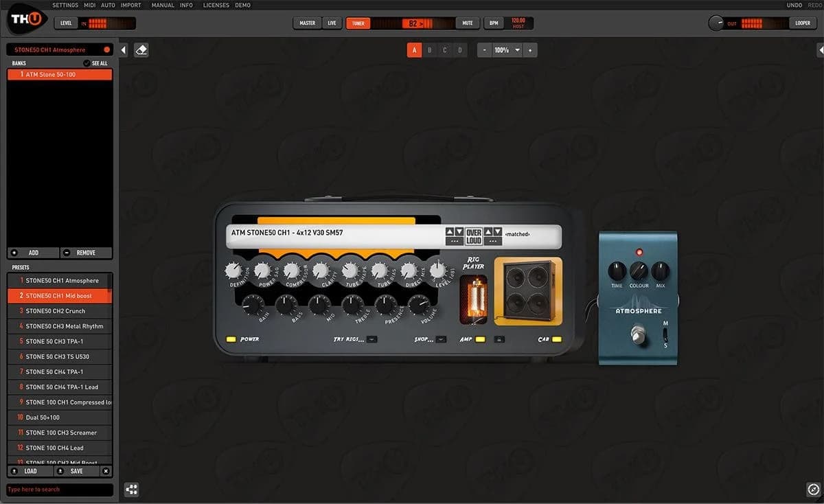Screen dimensions: 824x504
Task: Click the Gain knob on the amp
Action: point(253,305)
